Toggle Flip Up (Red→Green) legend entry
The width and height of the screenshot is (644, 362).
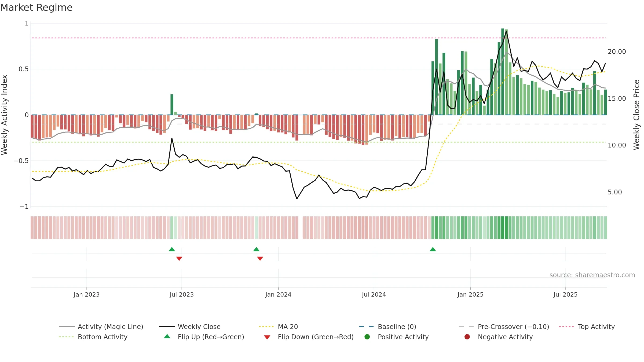click(x=204, y=337)
